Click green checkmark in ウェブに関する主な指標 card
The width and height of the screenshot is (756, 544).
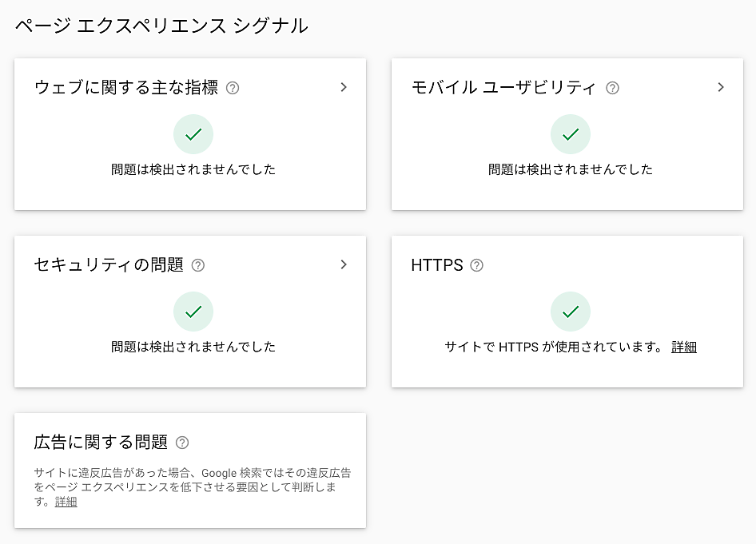click(193, 135)
